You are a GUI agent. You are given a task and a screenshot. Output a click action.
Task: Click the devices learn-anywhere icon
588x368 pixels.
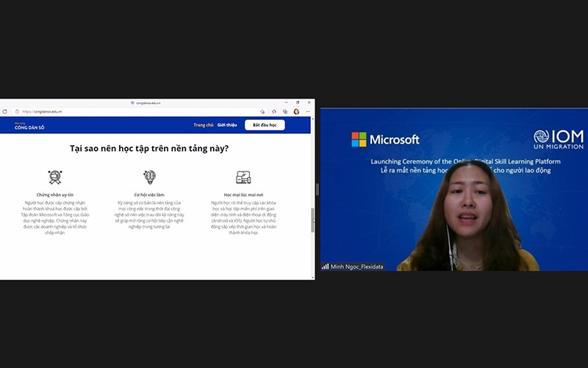point(243,177)
